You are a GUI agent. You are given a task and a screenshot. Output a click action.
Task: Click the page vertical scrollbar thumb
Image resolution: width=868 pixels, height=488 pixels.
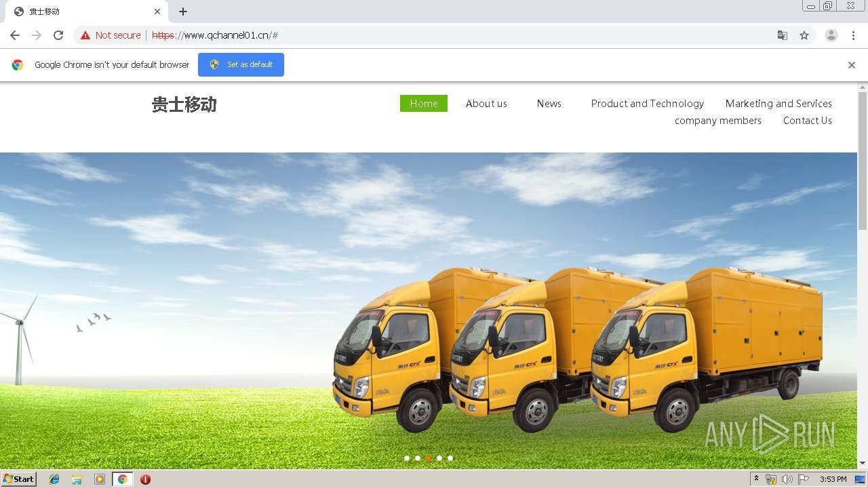pos(863,161)
